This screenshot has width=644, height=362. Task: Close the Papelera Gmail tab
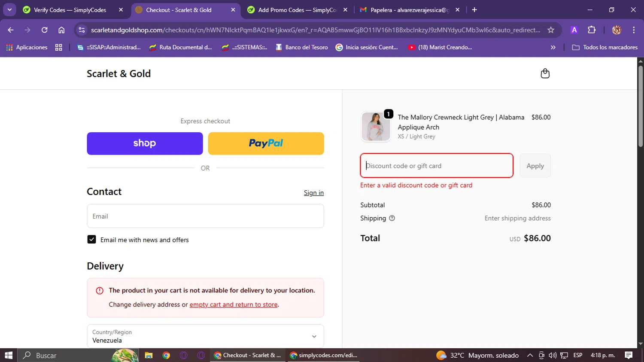pos(458,10)
